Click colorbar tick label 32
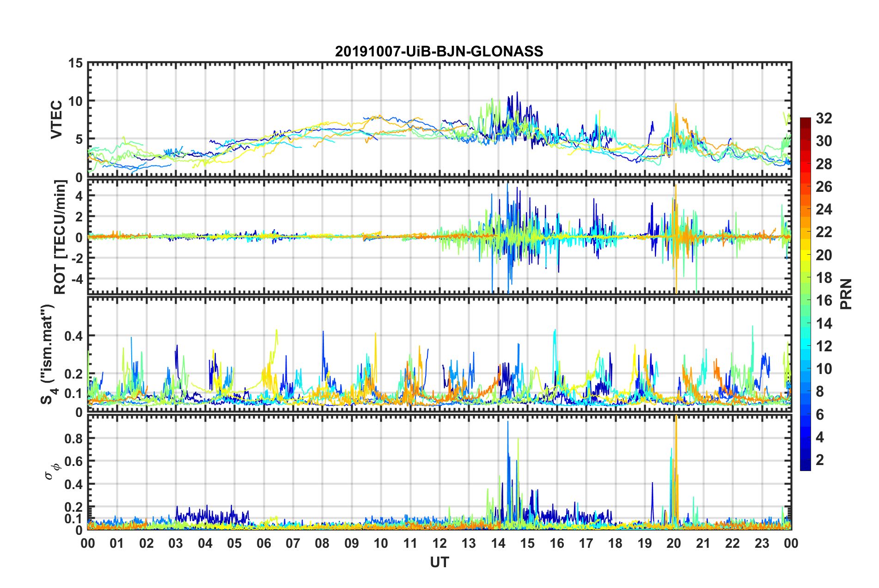879x588 pixels. [824, 118]
